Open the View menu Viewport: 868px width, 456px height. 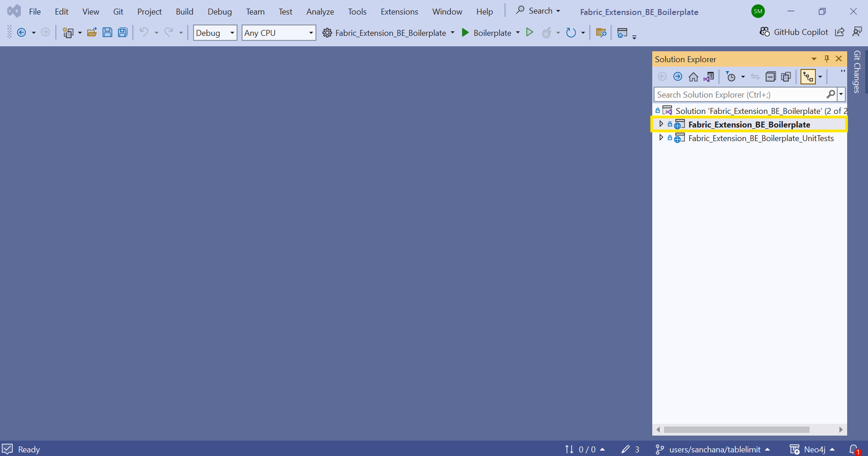pos(91,11)
